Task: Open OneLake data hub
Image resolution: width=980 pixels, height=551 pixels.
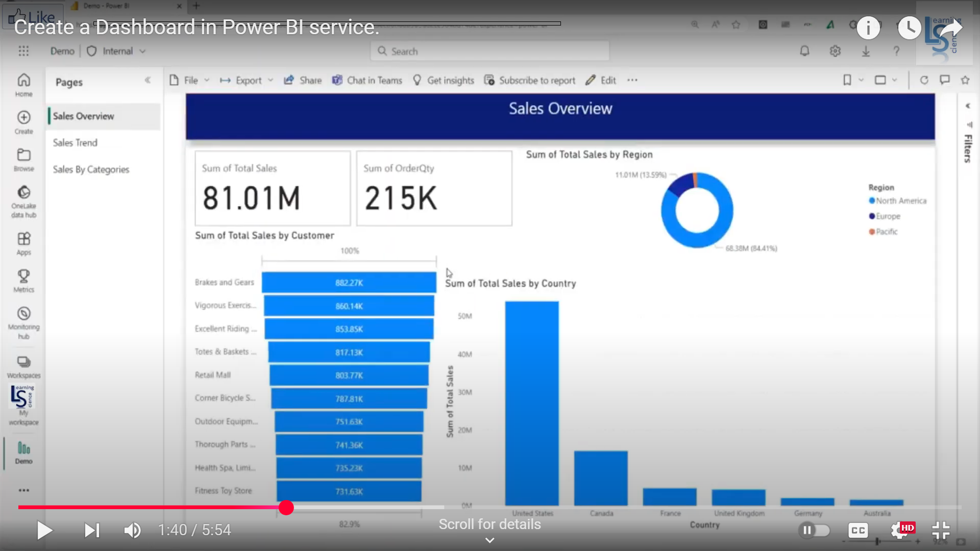Action: pyautogui.click(x=23, y=202)
